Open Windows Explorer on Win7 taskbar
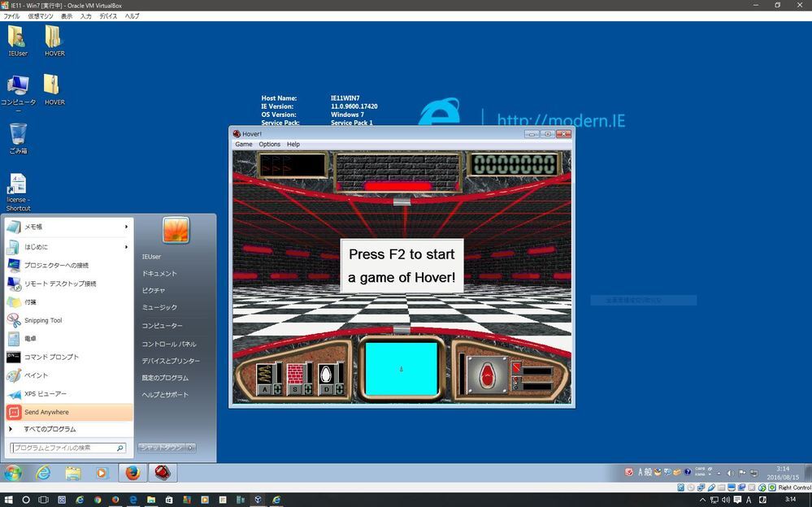812x507 pixels. point(73,473)
